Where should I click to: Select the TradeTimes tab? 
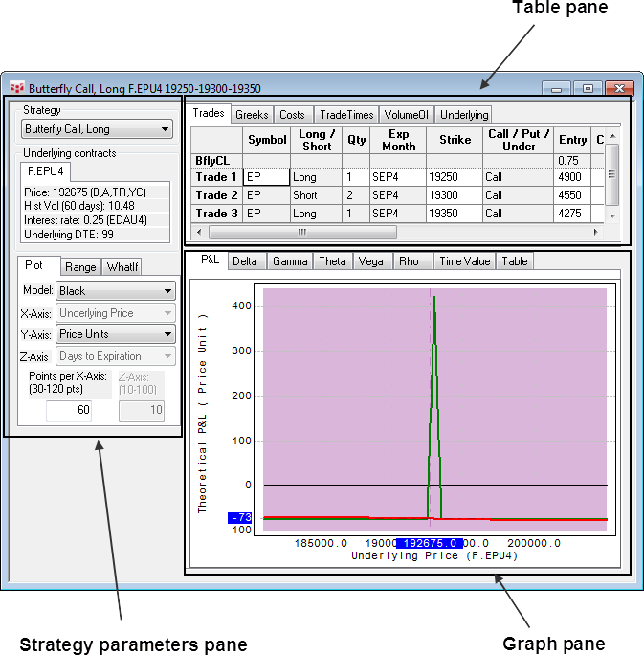345,115
